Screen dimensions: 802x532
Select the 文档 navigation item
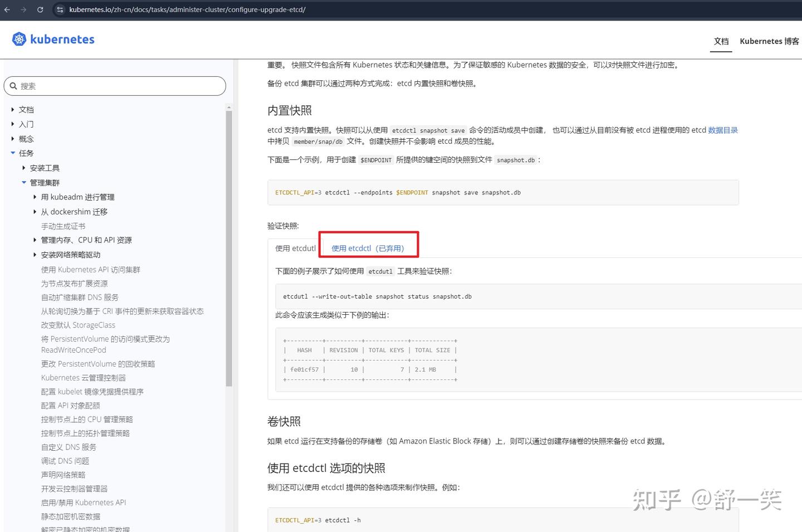[721, 41]
